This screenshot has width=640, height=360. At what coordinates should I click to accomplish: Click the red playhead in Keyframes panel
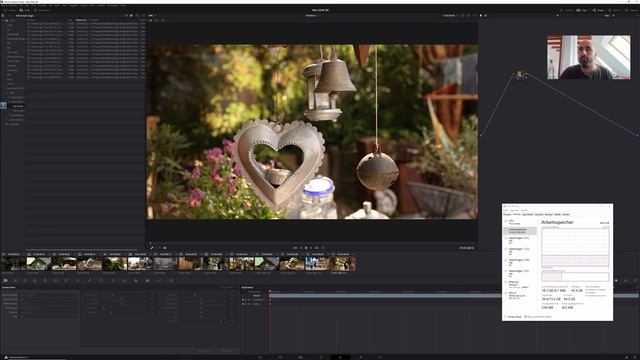[x=270, y=292]
